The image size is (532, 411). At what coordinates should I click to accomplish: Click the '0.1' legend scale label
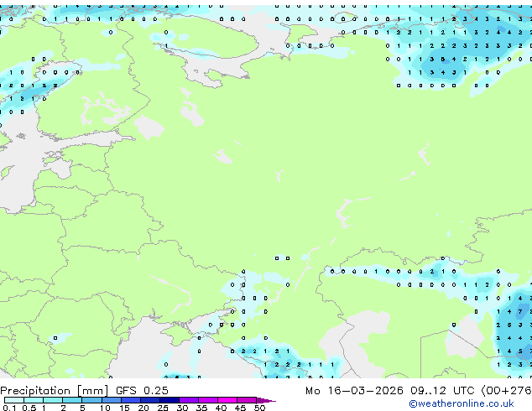click(x=9, y=408)
